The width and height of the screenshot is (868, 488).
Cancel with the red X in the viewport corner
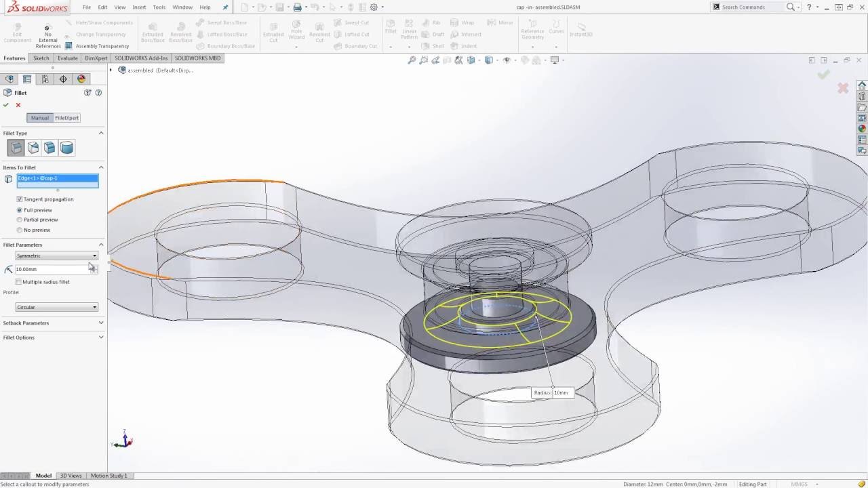tap(843, 88)
